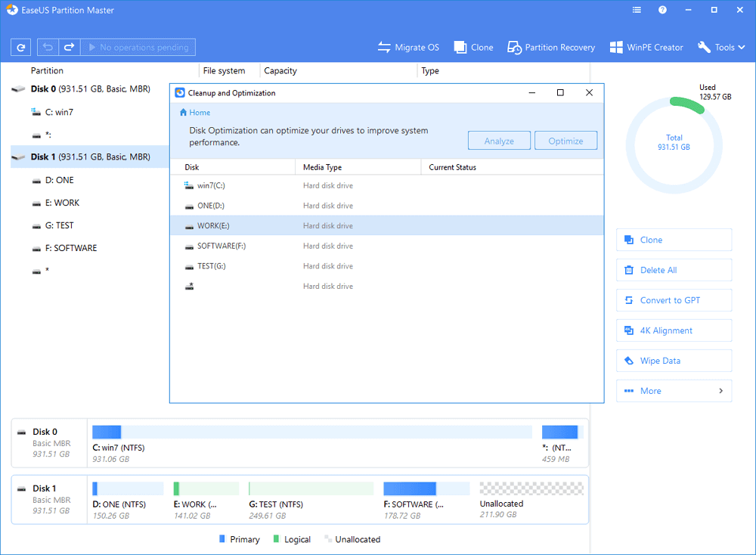The width and height of the screenshot is (756, 555).
Task: Click the D: ONE (NTFS) partition bar
Action: pyautogui.click(x=128, y=488)
